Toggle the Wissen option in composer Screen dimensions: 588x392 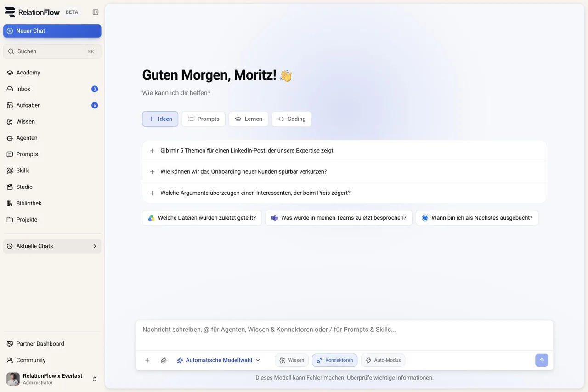click(292, 360)
